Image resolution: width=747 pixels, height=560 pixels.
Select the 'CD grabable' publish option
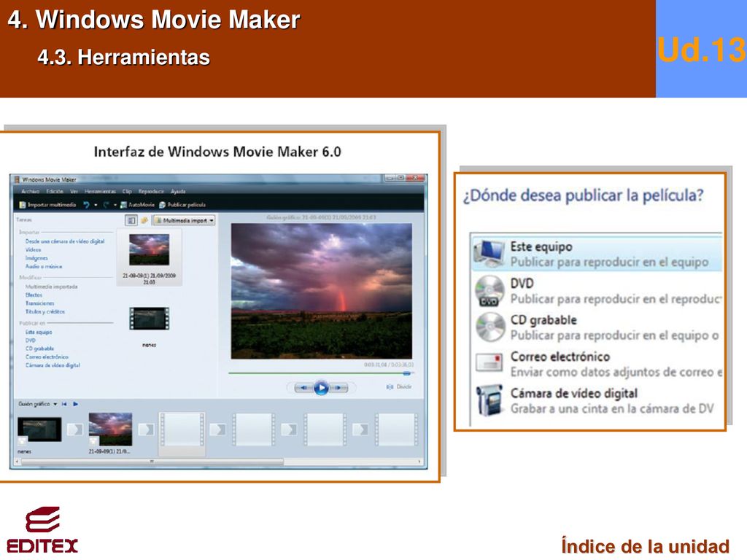(597, 327)
